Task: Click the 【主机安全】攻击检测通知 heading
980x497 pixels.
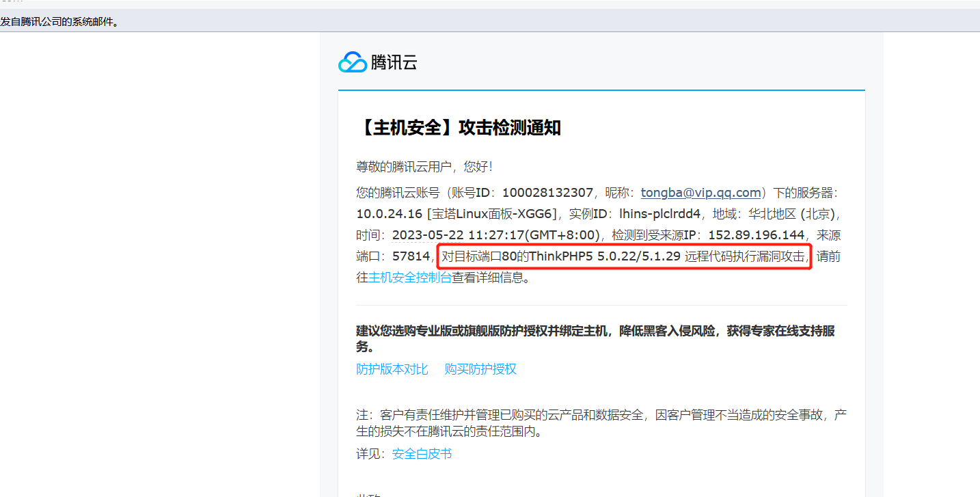Action: click(459, 127)
